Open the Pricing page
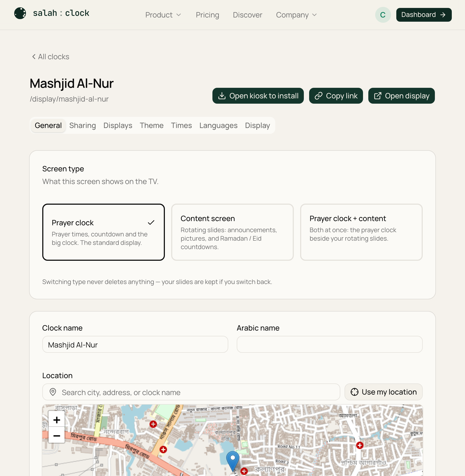Screen dimensions: 465x476 [x=207, y=15]
